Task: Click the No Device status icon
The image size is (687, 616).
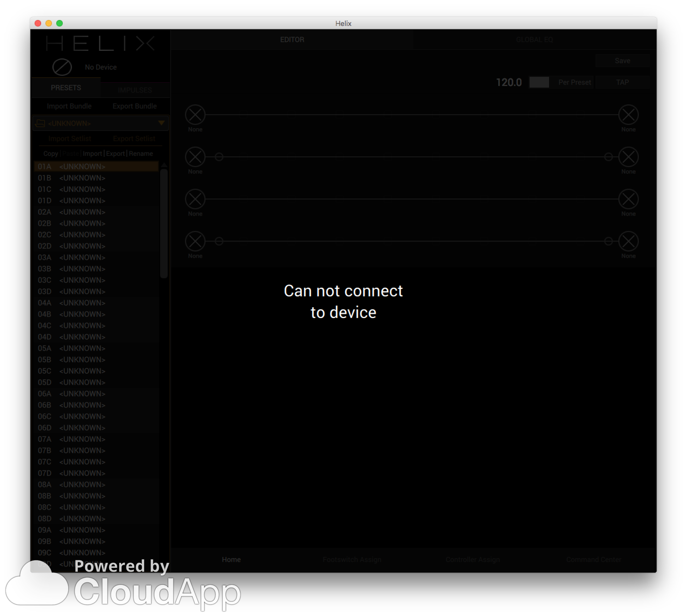Action: (62, 67)
